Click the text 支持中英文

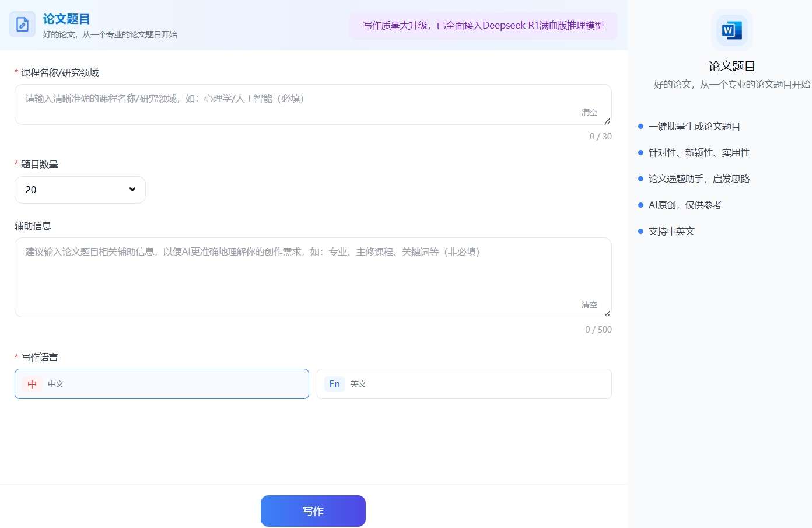(671, 231)
